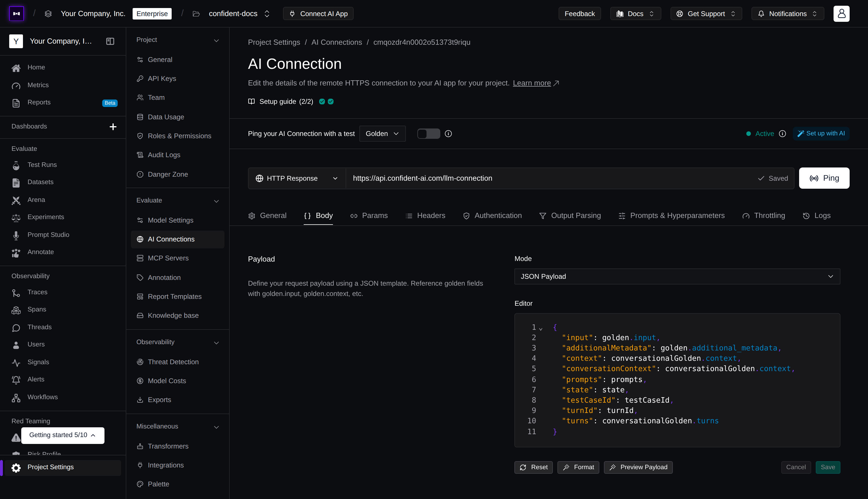The image size is (868, 499).
Task: Open the JSON Payload mode dropdown
Action: coord(677,276)
